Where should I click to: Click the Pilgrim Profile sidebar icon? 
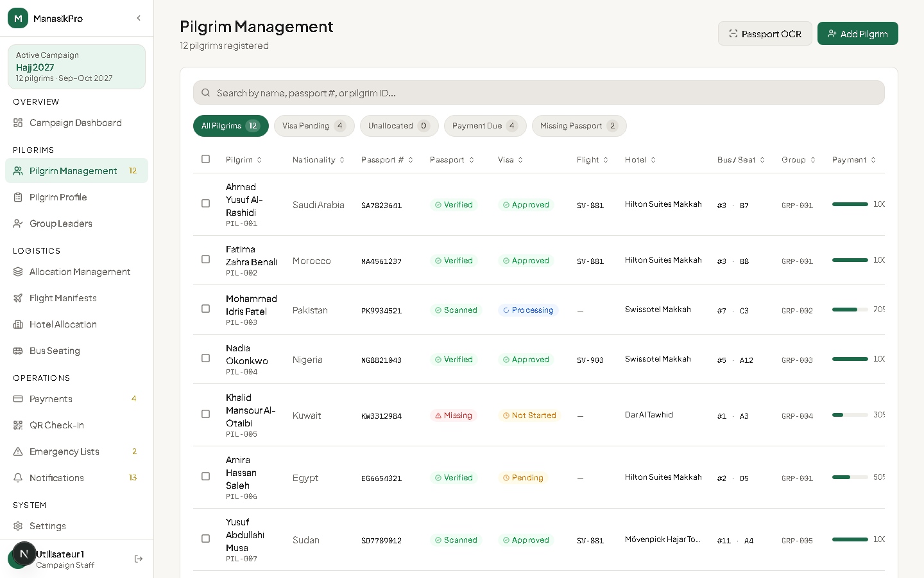tap(18, 197)
